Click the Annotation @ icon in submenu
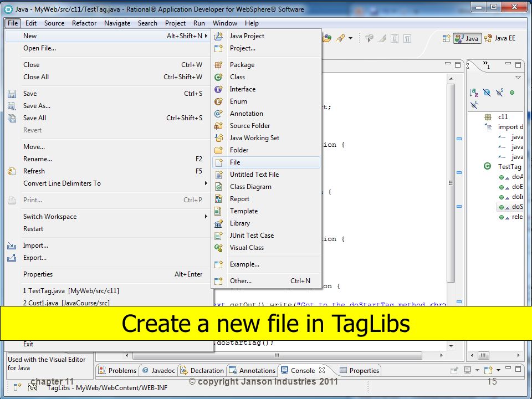Screen dimensions: 532x399 pos(218,114)
